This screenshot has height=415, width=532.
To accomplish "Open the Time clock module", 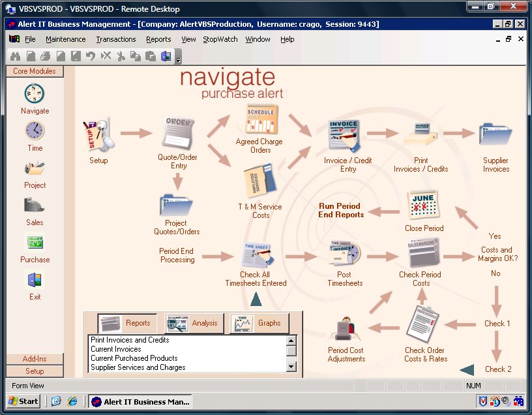I will pyautogui.click(x=35, y=131).
